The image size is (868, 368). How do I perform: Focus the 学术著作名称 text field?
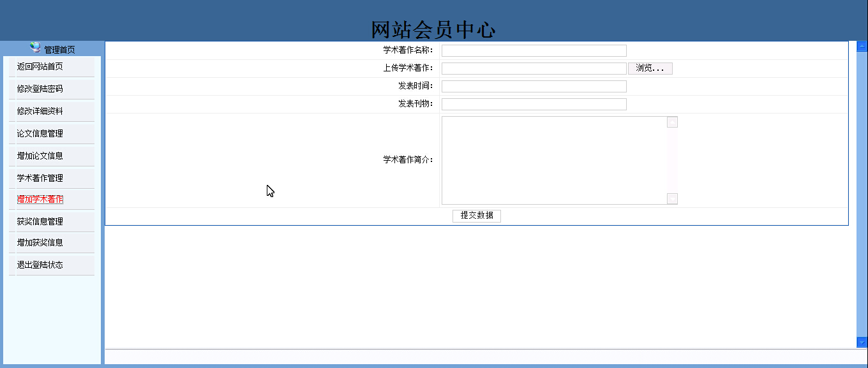tap(534, 50)
